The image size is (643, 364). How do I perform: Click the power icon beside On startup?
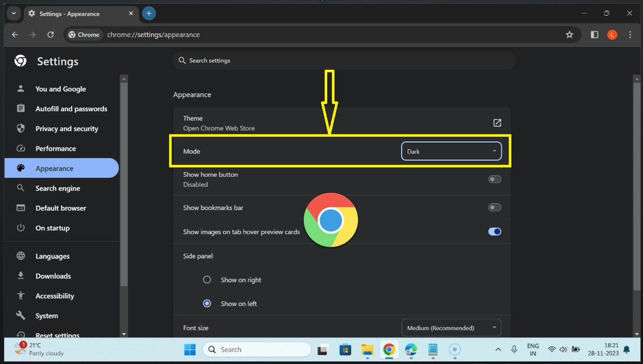pos(21,228)
